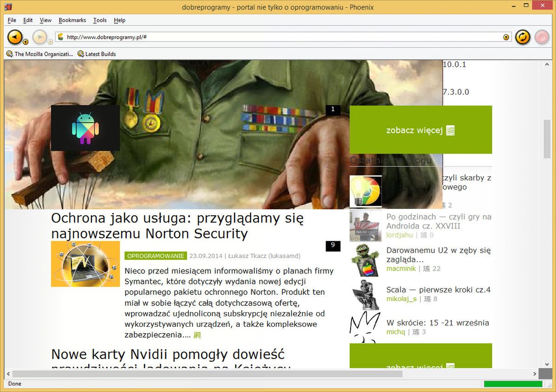The height and width of the screenshot is (392, 556).
Task: Click the OPROGRAMOWANIE category tag
Action: 156,256
